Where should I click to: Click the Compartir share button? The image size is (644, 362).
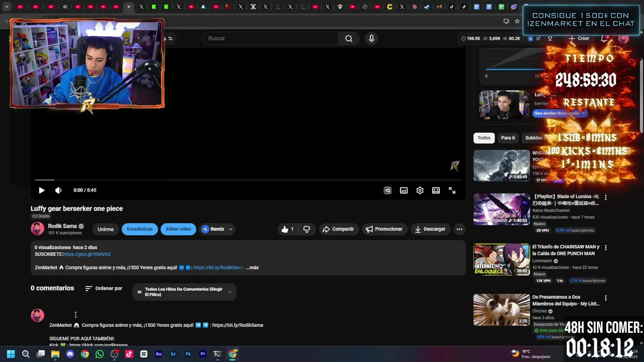coord(338,229)
